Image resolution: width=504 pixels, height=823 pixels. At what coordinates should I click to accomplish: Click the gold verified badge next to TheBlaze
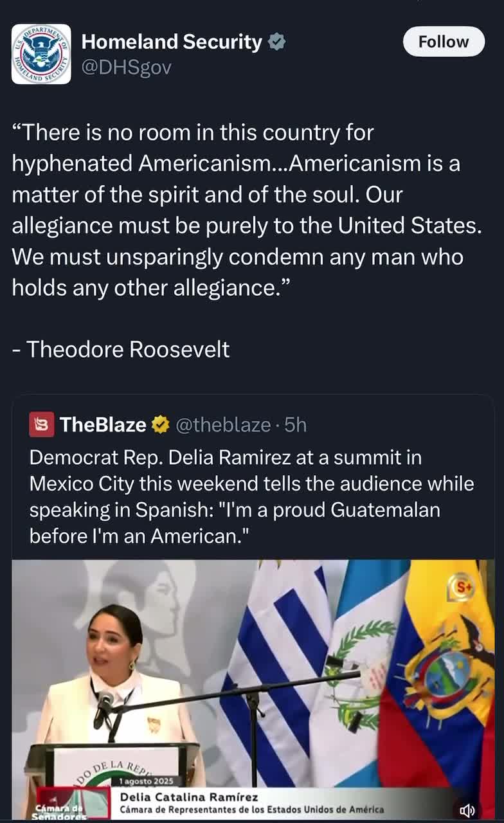(160, 424)
